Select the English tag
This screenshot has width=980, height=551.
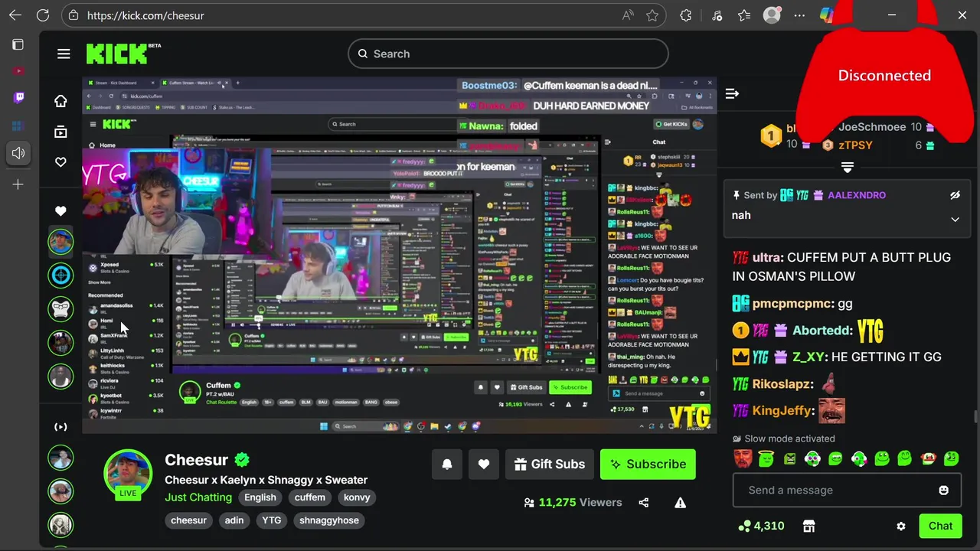click(x=260, y=497)
